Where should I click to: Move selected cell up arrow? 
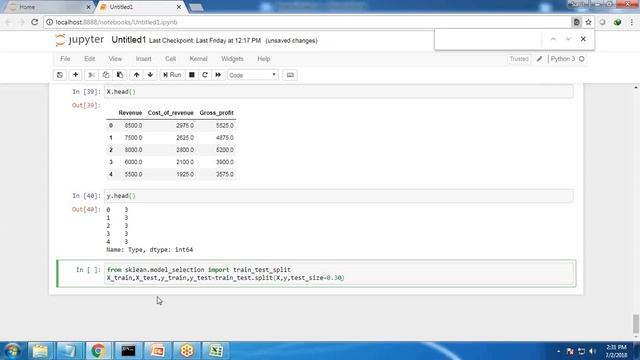(x=136, y=75)
